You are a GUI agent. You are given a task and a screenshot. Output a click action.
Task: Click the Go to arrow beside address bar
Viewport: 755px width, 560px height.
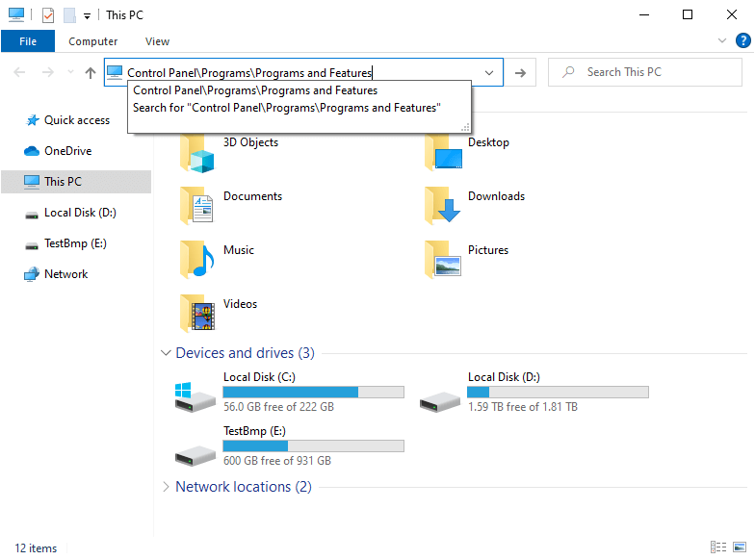(x=520, y=73)
